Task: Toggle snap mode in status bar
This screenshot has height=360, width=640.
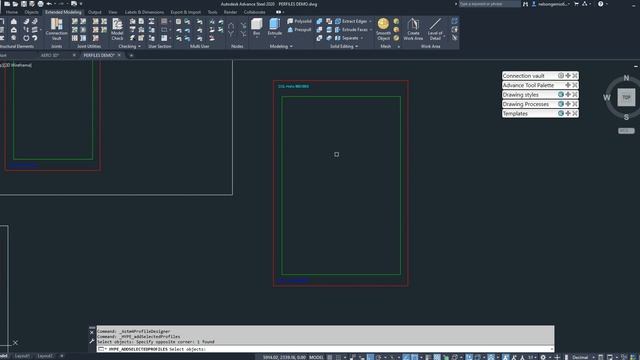Action: (338, 357)
